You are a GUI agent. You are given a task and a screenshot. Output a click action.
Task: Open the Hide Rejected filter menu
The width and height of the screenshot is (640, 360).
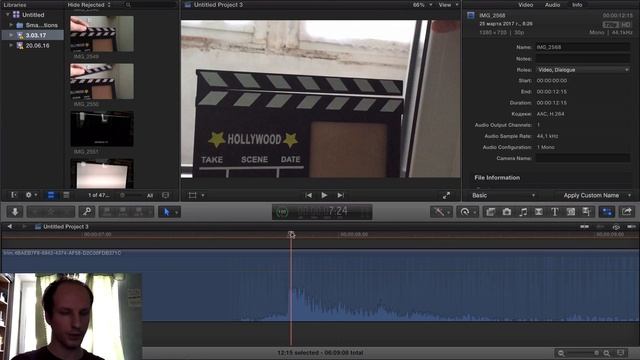click(89, 5)
